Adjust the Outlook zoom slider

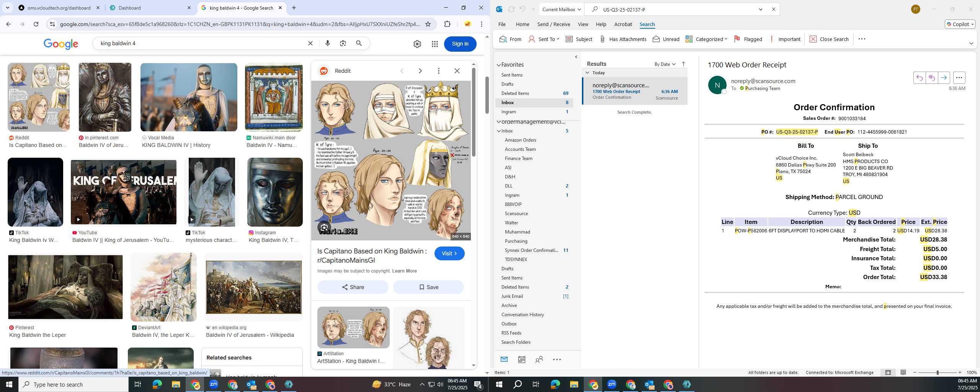coord(938,372)
